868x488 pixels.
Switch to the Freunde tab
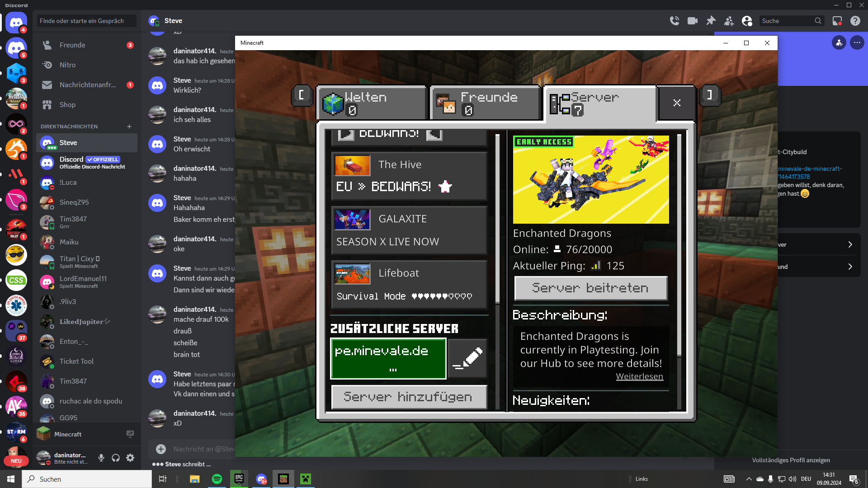pos(486,103)
